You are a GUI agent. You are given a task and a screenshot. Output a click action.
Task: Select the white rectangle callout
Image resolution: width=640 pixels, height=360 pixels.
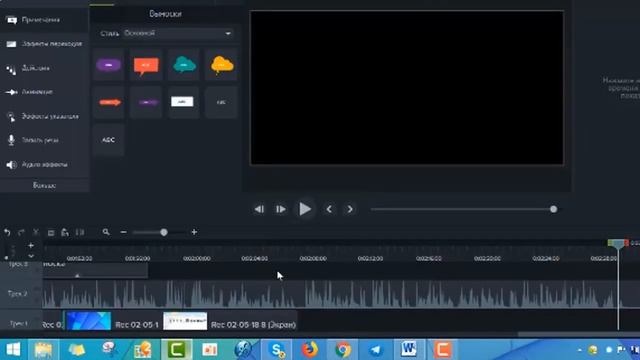[x=184, y=102]
